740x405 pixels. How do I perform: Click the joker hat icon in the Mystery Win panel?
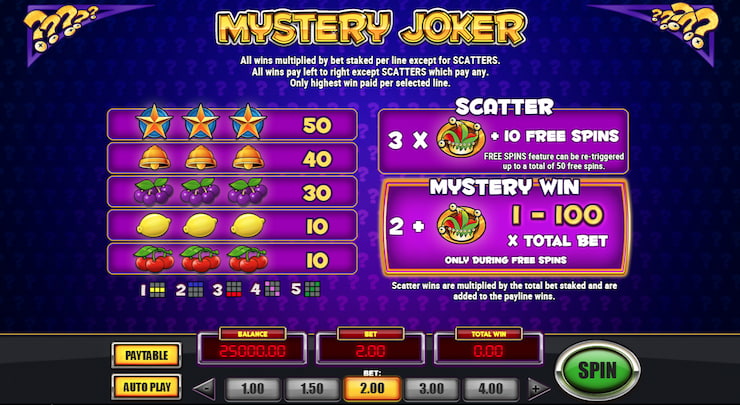click(461, 224)
